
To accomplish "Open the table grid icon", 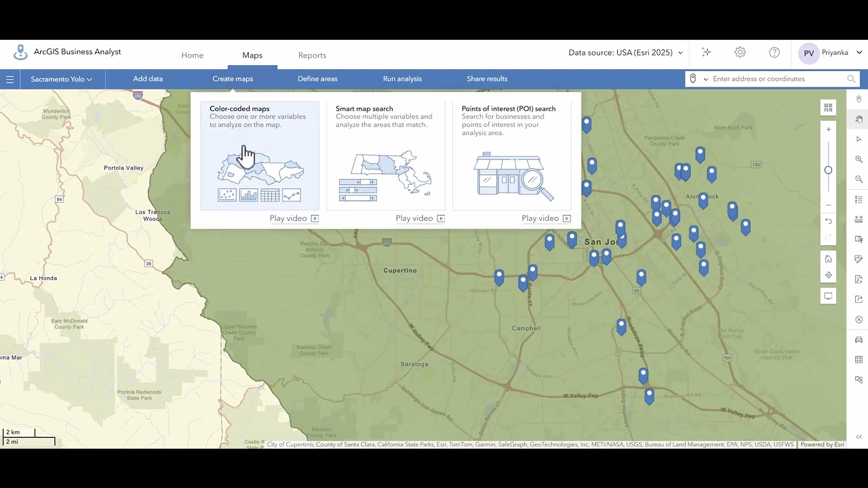I will [x=859, y=359].
